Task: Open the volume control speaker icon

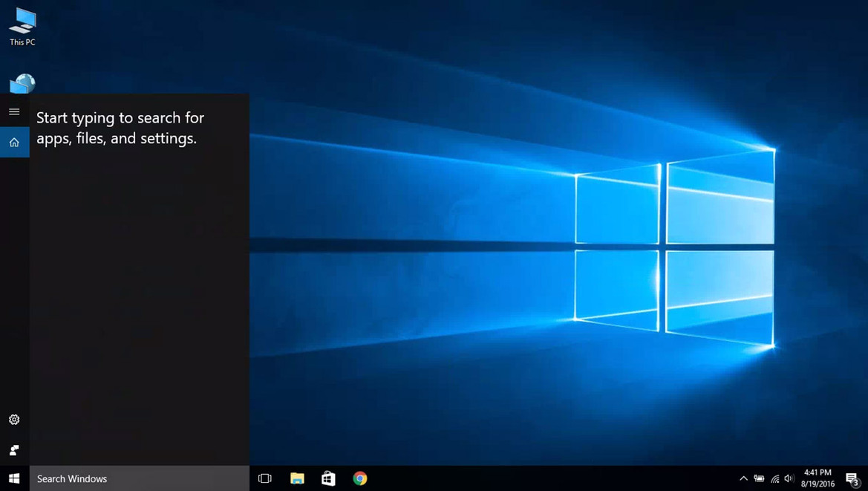Action: [789, 478]
